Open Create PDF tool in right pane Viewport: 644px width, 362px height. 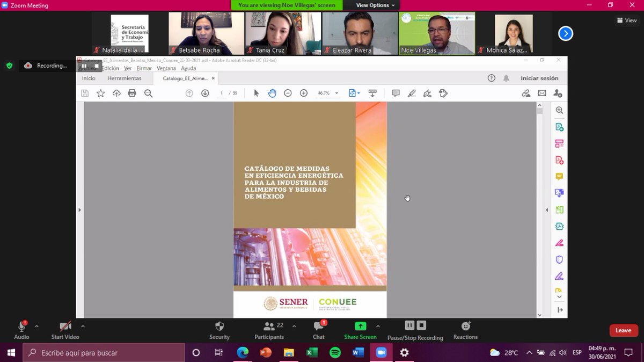pyautogui.click(x=559, y=160)
